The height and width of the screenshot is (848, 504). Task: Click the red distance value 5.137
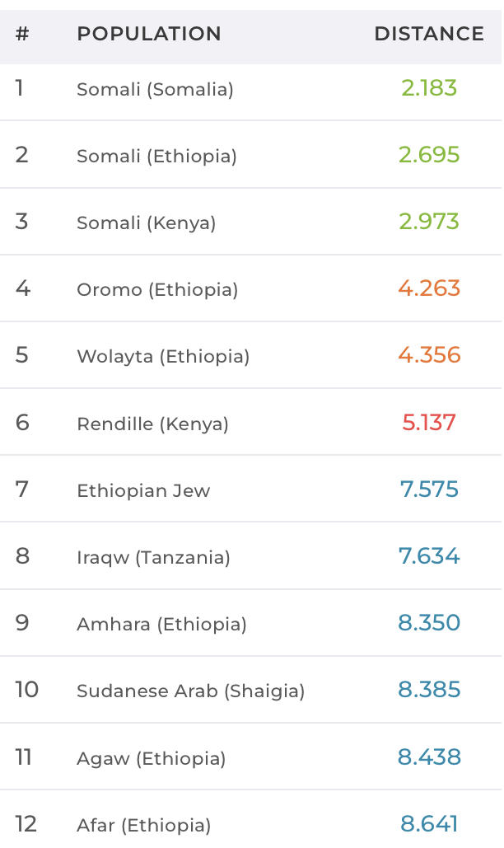pyautogui.click(x=429, y=423)
